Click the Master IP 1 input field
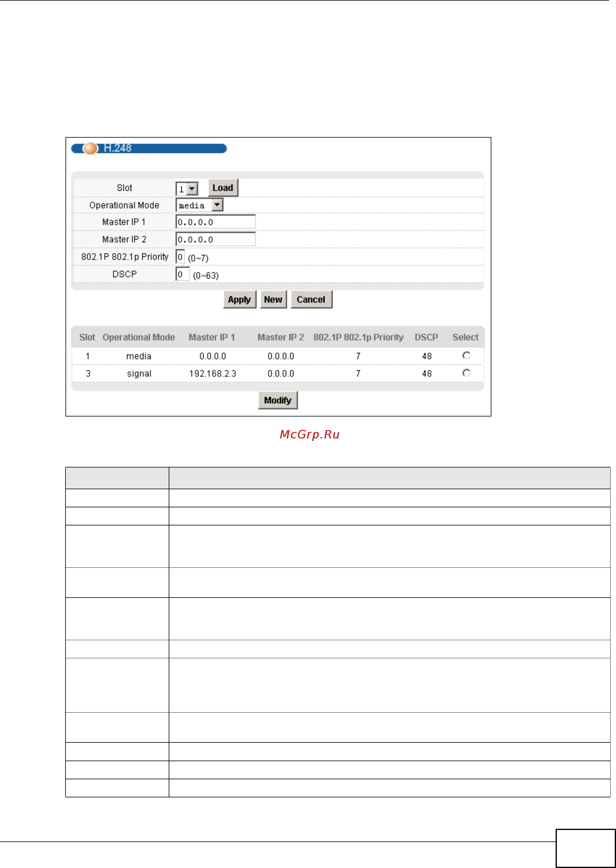 (x=215, y=222)
